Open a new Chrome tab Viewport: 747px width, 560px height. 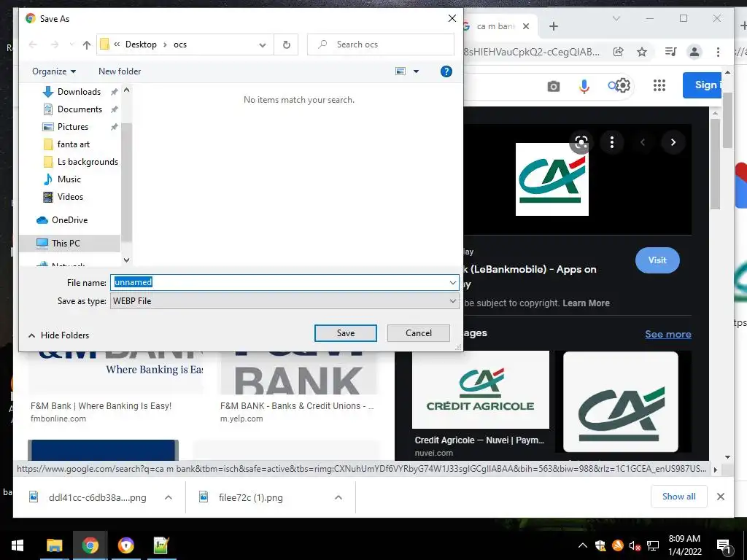click(x=553, y=26)
